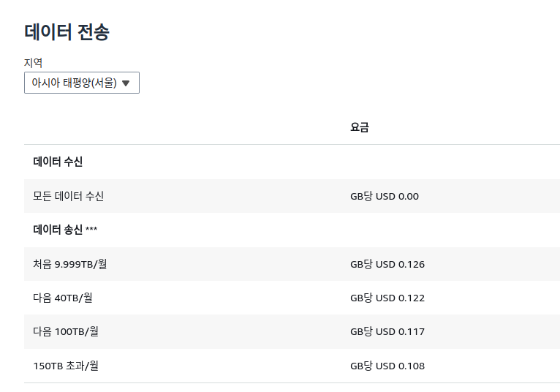Click the 데이터 수신 section header
The image size is (560, 392).
coord(58,162)
